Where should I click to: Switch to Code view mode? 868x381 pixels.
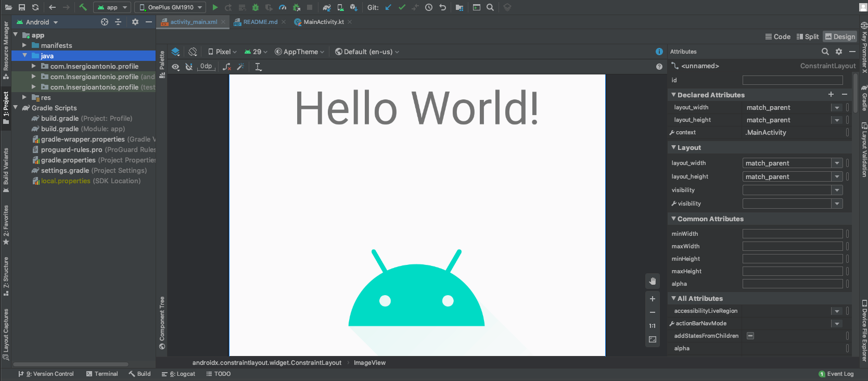(778, 36)
